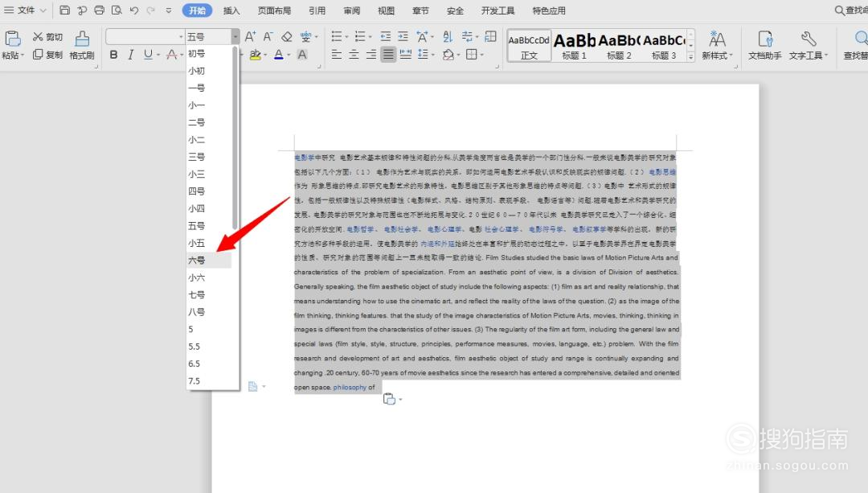Click the print icon in quick access bar
This screenshot has height=493, width=868.
99,10
